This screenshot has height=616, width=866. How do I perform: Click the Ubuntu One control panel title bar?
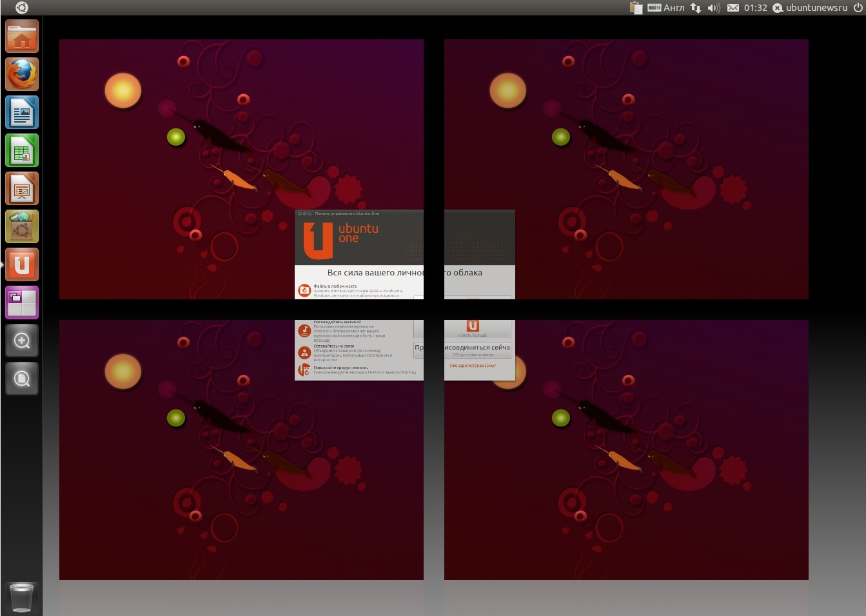point(359,214)
